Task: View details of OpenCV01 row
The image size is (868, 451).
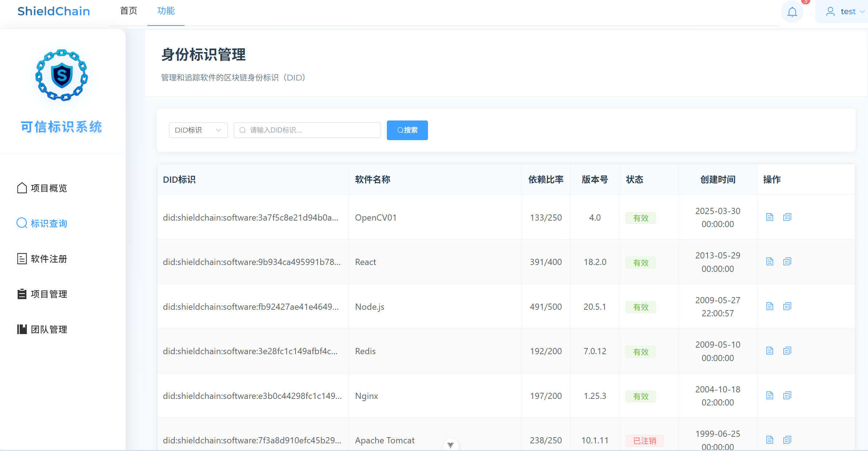Action: (x=769, y=217)
